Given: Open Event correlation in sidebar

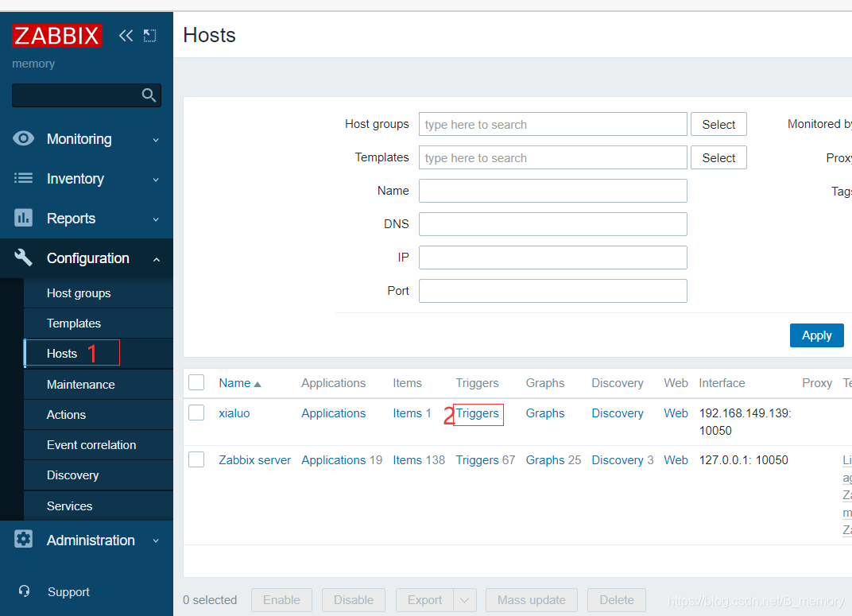Looking at the screenshot, I should click(x=91, y=445).
